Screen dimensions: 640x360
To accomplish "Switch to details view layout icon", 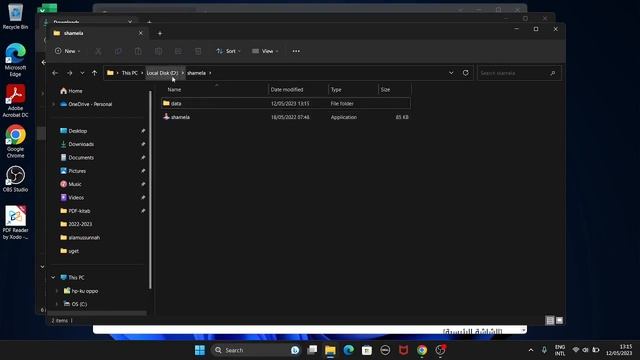I will click(550, 320).
